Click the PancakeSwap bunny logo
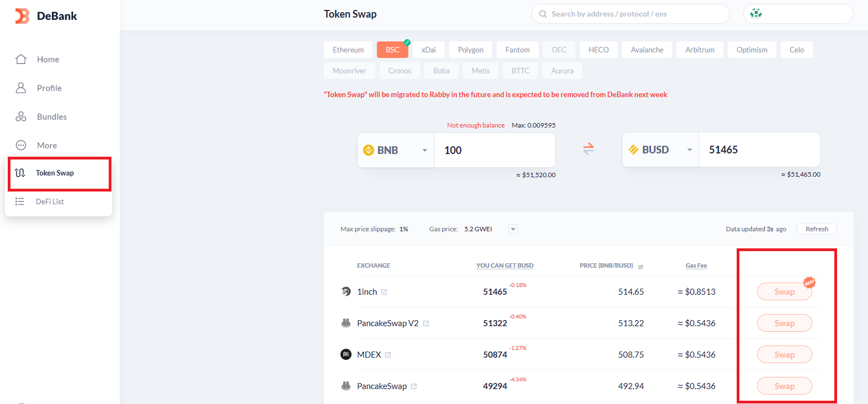The height and width of the screenshot is (404, 868). click(x=346, y=386)
